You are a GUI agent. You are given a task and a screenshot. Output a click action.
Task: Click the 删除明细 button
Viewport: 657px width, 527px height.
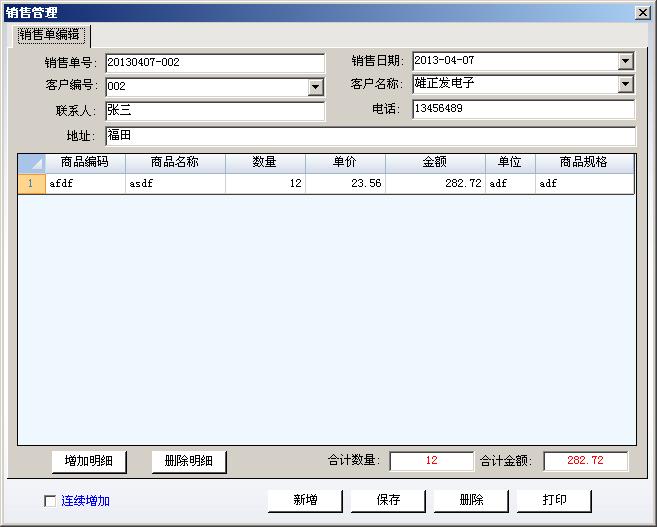pyautogui.click(x=189, y=462)
